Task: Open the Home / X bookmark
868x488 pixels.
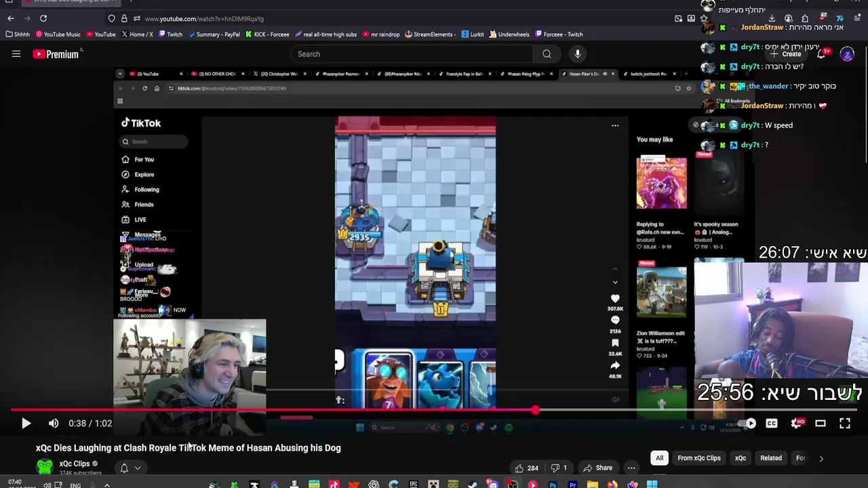Action: click(137, 35)
